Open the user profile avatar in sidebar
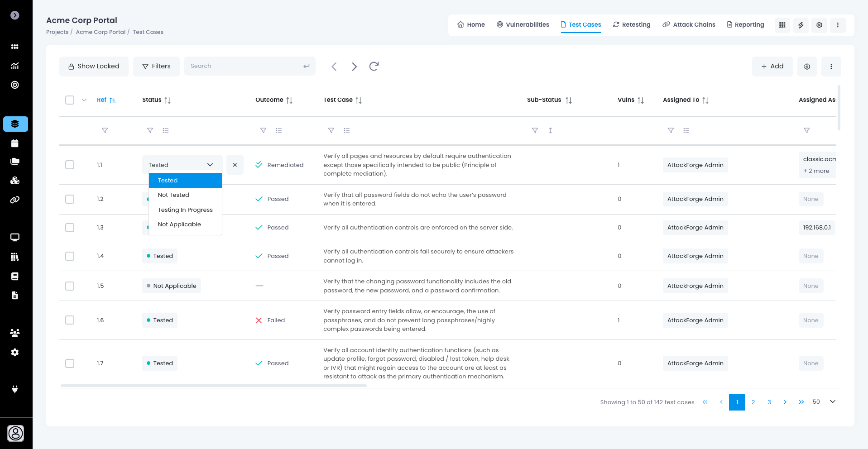The height and width of the screenshot is (449, 868). point(15,433)
